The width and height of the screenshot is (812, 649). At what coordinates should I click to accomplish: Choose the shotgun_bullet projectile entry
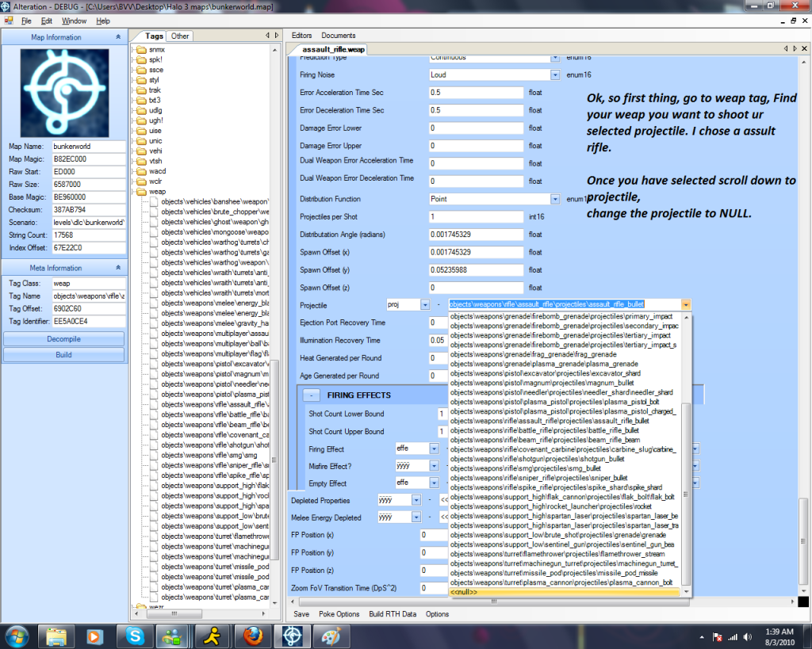564,459
